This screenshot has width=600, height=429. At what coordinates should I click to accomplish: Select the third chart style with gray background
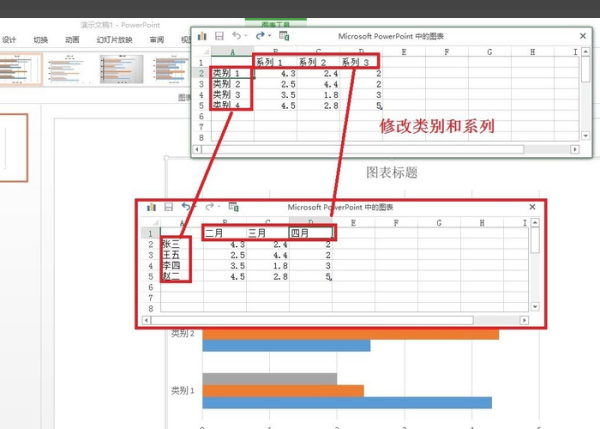point(122,69)
